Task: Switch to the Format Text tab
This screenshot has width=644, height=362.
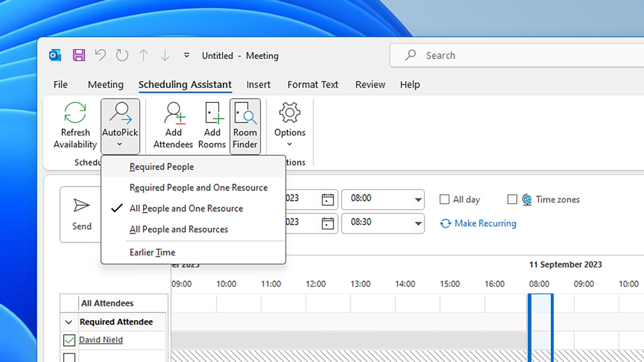Action: point(313,84)
